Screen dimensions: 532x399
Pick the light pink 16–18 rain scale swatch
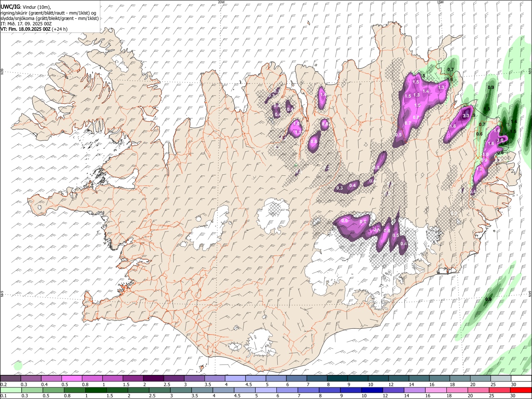click(x=436, y=390)
